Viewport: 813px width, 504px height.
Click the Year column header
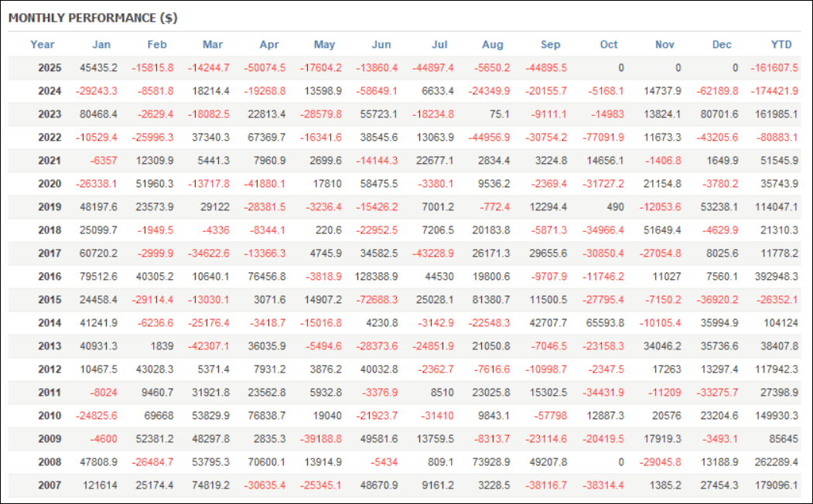(x=43, y=45)
